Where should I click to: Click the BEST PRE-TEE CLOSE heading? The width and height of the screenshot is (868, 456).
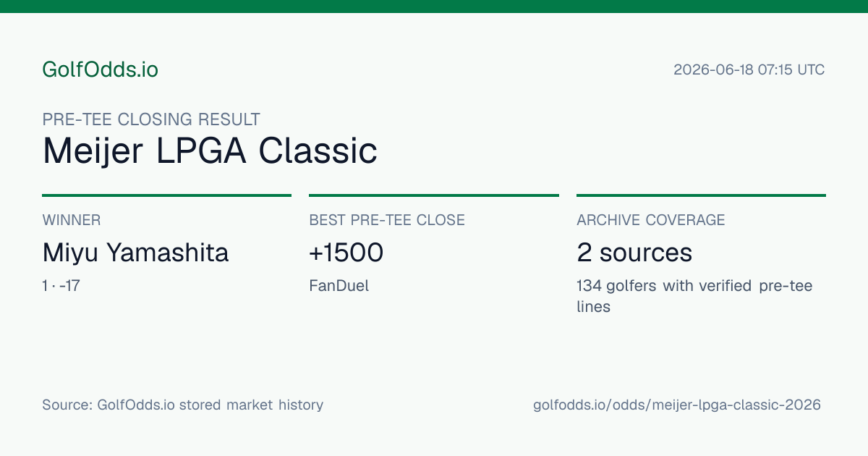387,220
